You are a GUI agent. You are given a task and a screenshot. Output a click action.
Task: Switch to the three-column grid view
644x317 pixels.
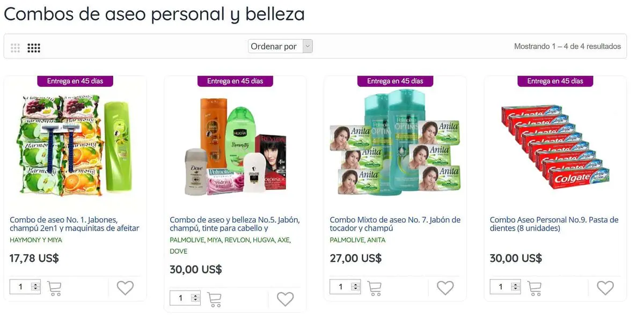tap(15, 48)
